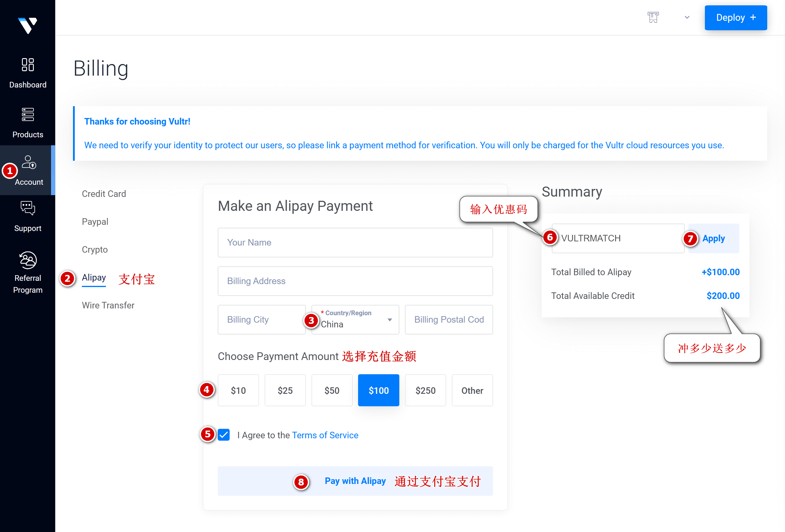Image resolution: width=785 pixels, height=532 pixels.
Task: Uncheck the Terms of Service agreement checkbox
Action: (224, 435)
